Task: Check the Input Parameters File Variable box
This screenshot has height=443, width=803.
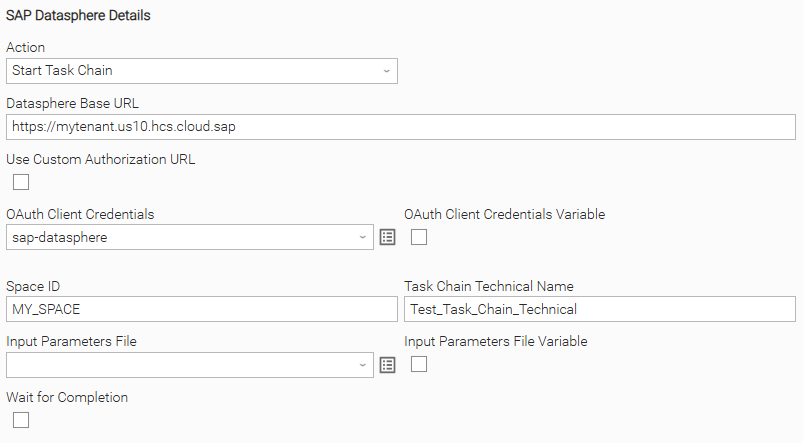Action: pyautogui.click(x=419, y=364)
